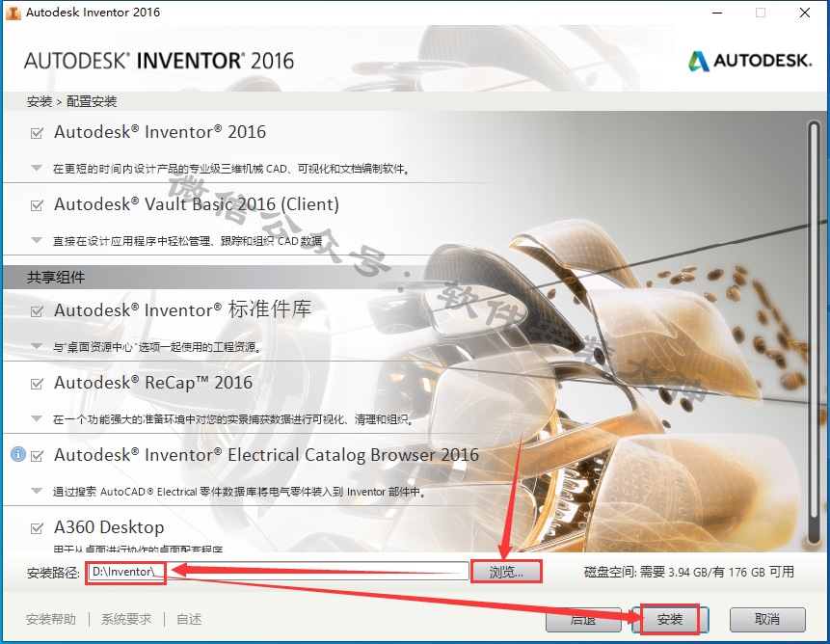Uncheck the Autodesk ReCap 2016 checkbox
This screenshot has height=644, width=830.
click(37, 384)
